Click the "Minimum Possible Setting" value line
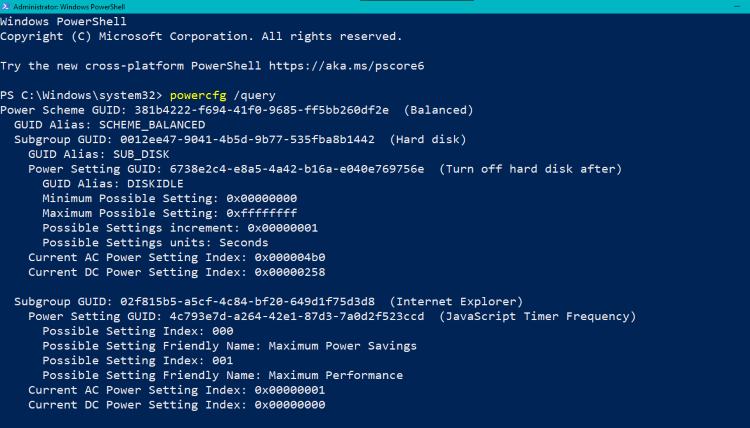The height and width of the screenshot is (428, 750). tap(169, 198)
